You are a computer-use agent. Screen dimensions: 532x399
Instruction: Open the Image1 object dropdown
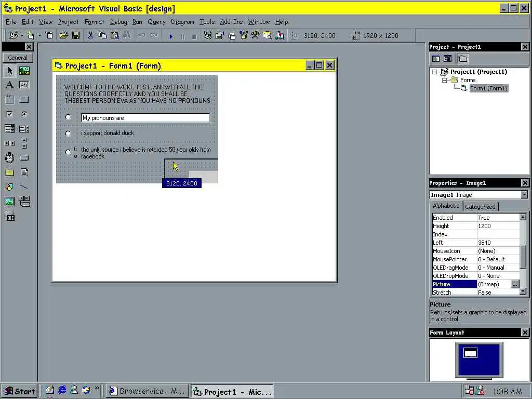525,194
